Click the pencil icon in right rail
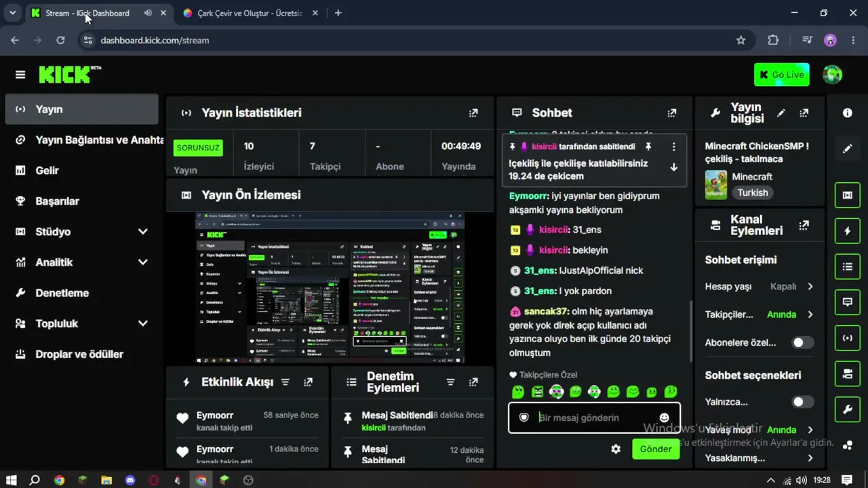Viewport: 868px width, 488px height. pos(847,148)
